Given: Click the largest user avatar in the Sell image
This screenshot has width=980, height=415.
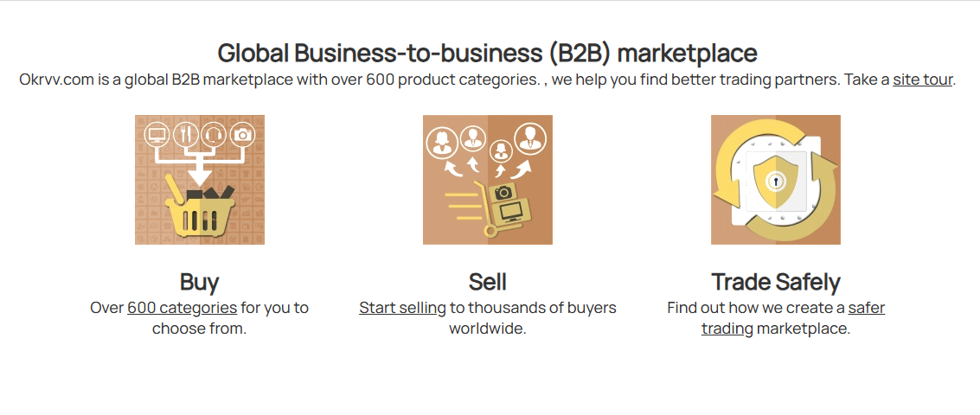Looking at the screenshot, I should (528, 137).
